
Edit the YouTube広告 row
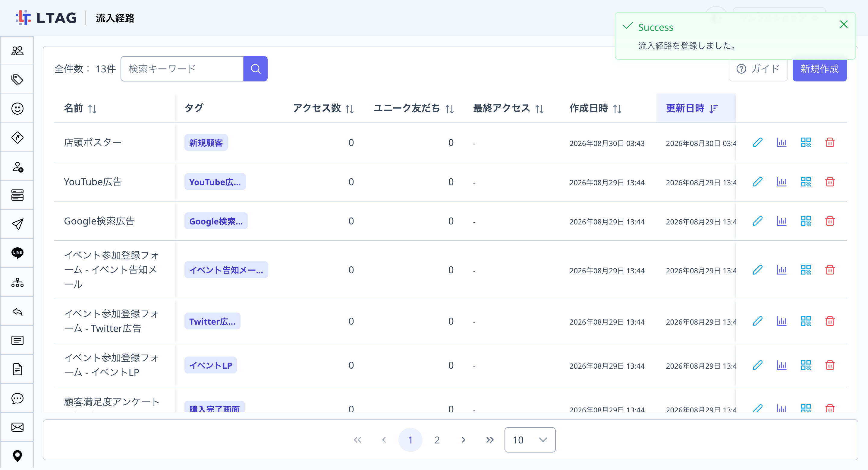pyautogui.click(x=757, y=182)
